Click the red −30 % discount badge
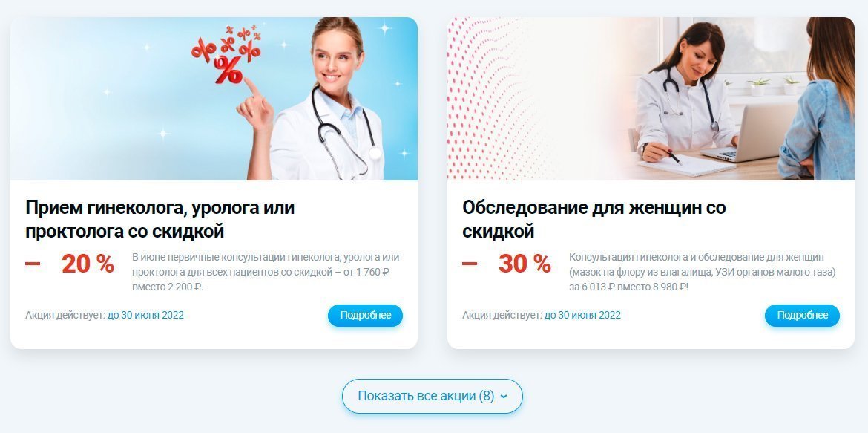The width and height of the screenshot is (868, 433). pyautogui.click(x=507, y=264)
